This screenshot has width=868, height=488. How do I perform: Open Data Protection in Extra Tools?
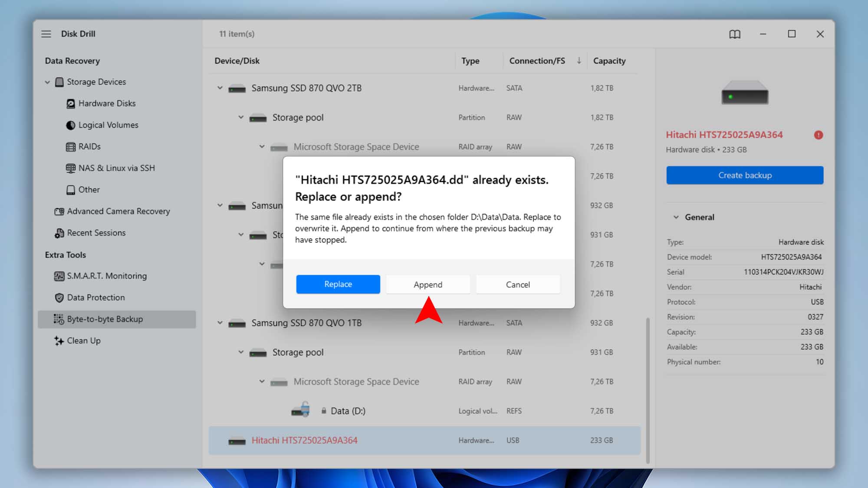[96, 298]
